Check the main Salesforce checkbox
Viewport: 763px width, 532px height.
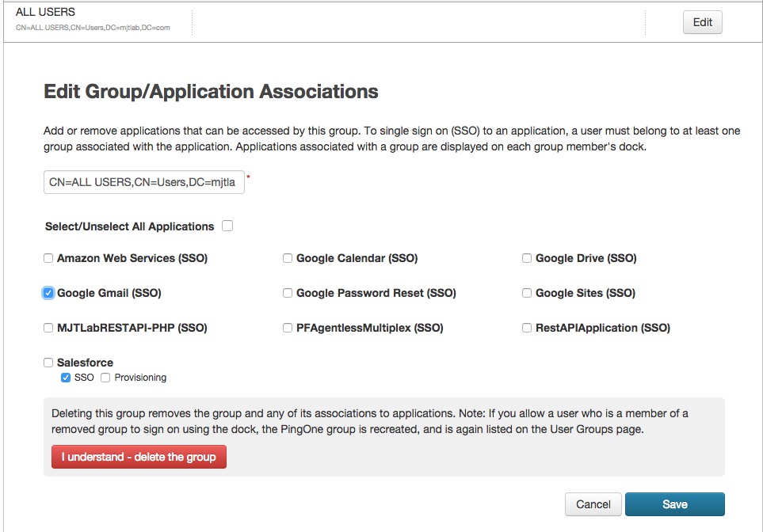(x=48, y=363)
